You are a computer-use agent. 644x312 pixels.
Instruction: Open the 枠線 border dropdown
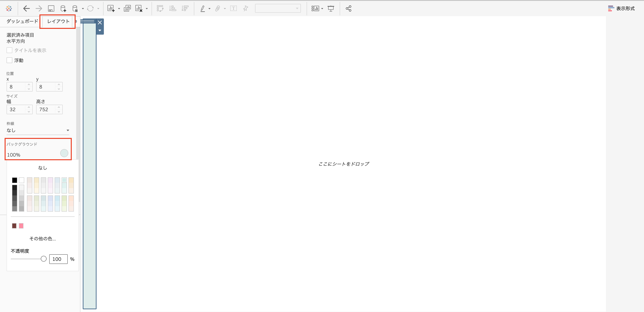click(x=38, y=130)
